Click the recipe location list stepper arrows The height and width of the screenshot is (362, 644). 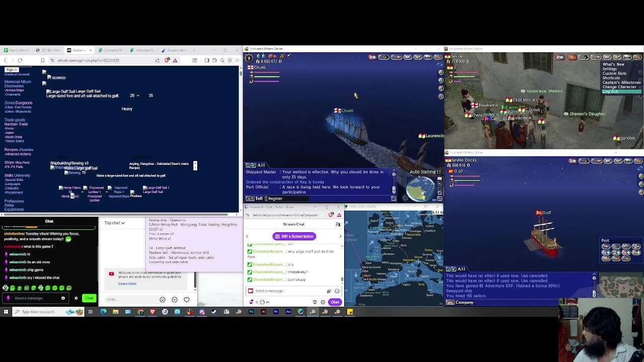click(195, 165)
